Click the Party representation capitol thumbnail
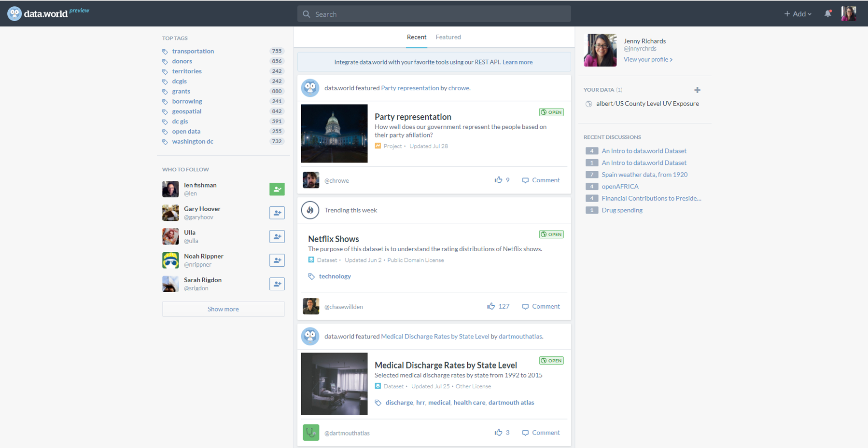The width and height of the screenshot is (868, 448). tap(334, 134)
